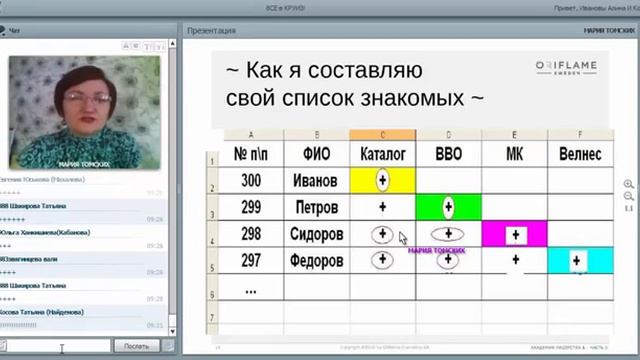
Task: Click the Звягинцева валя chat message
Action: (x=83, y=265)
